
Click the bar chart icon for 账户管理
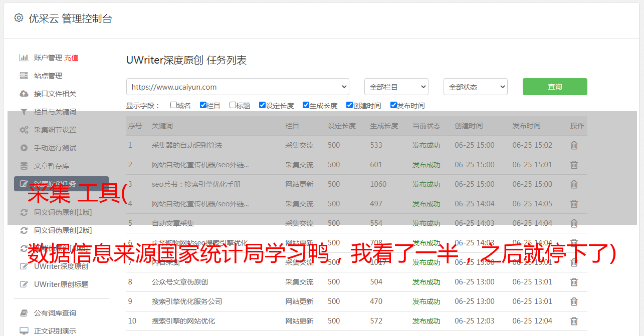point(24,58)
